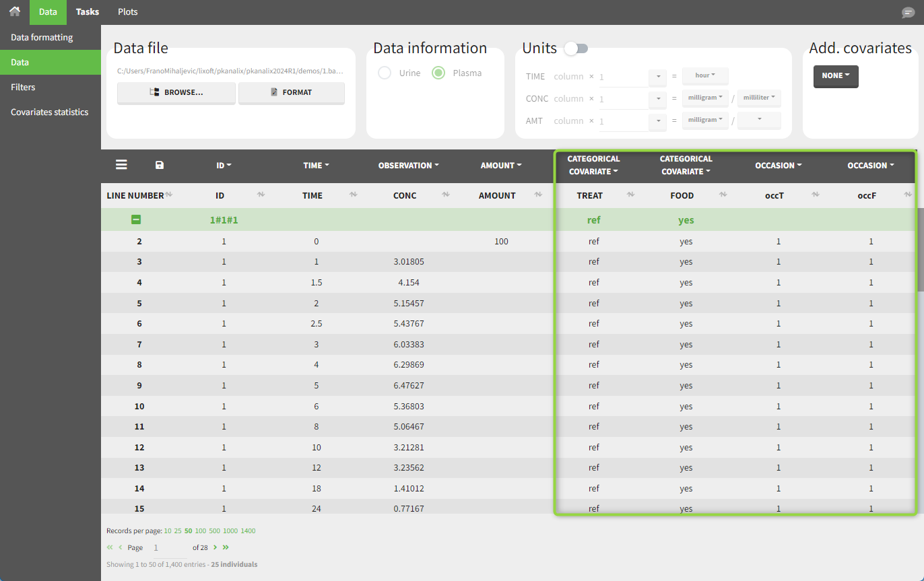Image resolution: width=924 pixels, height=581 pixels.
Task: Click the BROWSE... button
Action: tap(176, 93)
